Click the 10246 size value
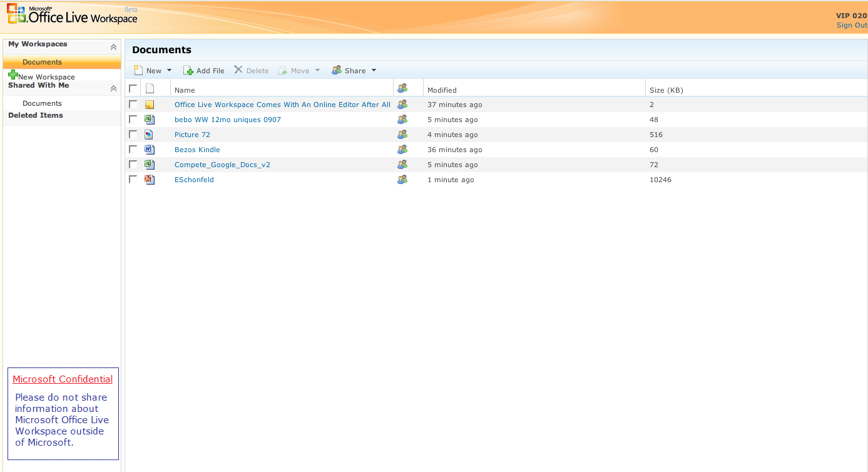 [660, 180]
